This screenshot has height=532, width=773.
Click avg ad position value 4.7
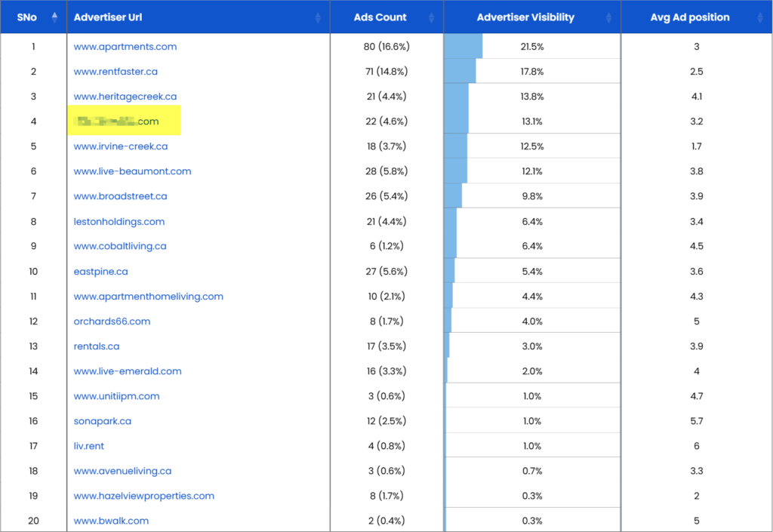(x=697, y=396)
